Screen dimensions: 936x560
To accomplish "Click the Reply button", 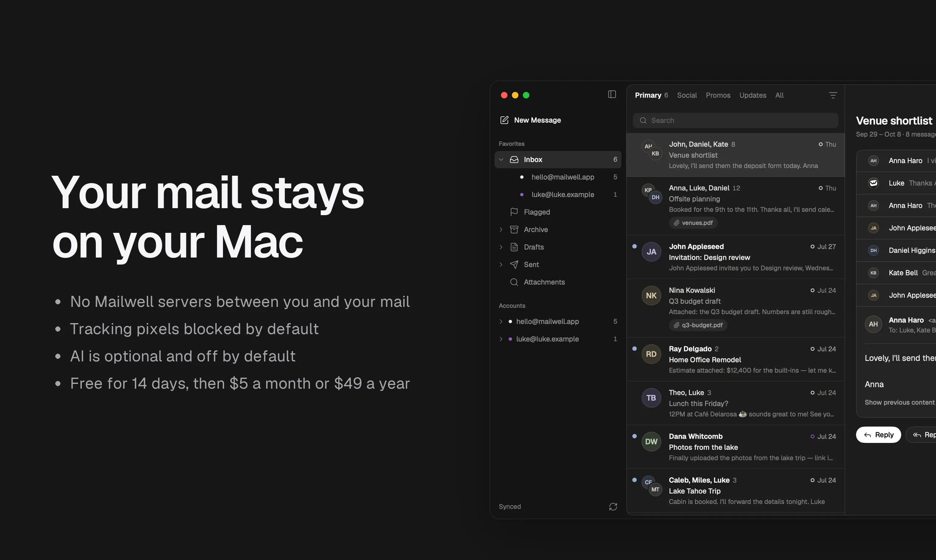I will (878, 435).
